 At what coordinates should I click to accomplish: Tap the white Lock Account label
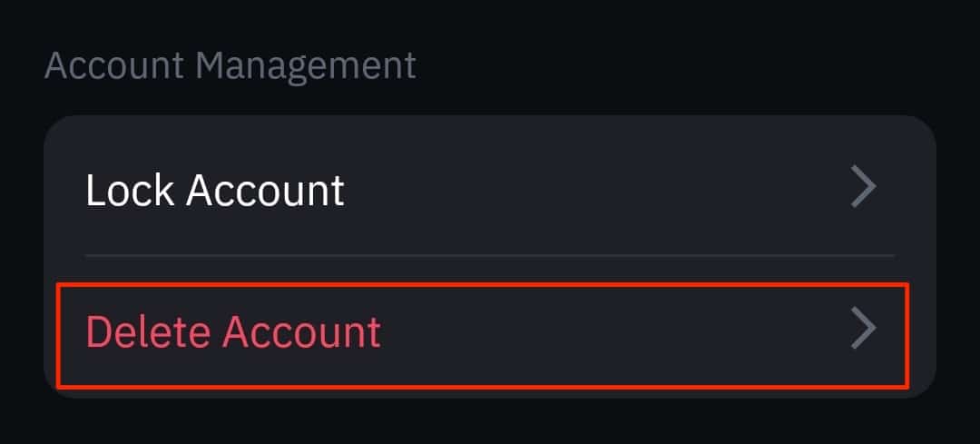pyautogui.click(x=215, y=191)
